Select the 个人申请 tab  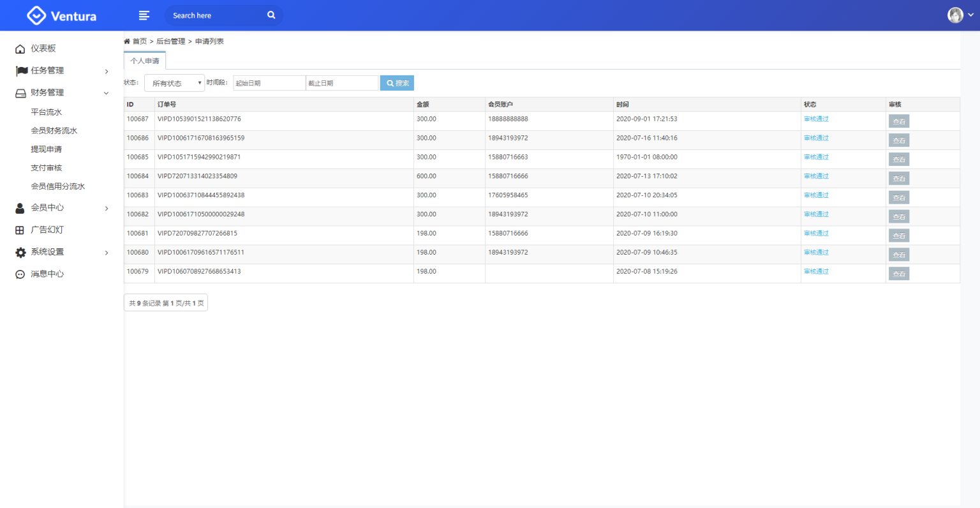tap(145, 61)
